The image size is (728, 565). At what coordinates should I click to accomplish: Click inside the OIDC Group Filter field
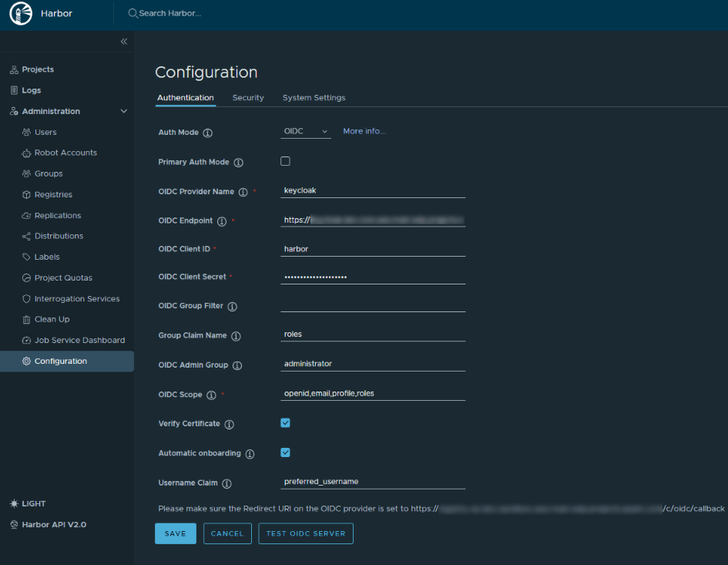(x=372, y=306)
